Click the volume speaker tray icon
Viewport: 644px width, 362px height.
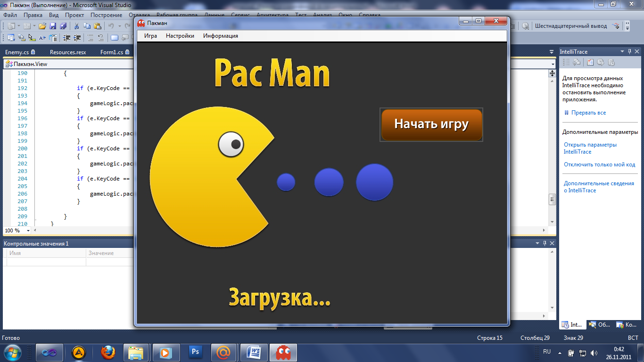pos(594,353)
